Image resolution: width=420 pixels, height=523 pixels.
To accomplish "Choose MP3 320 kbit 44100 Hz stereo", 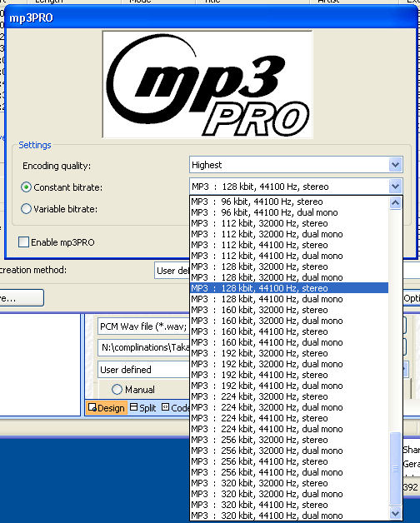I will (x=289, y=505).
